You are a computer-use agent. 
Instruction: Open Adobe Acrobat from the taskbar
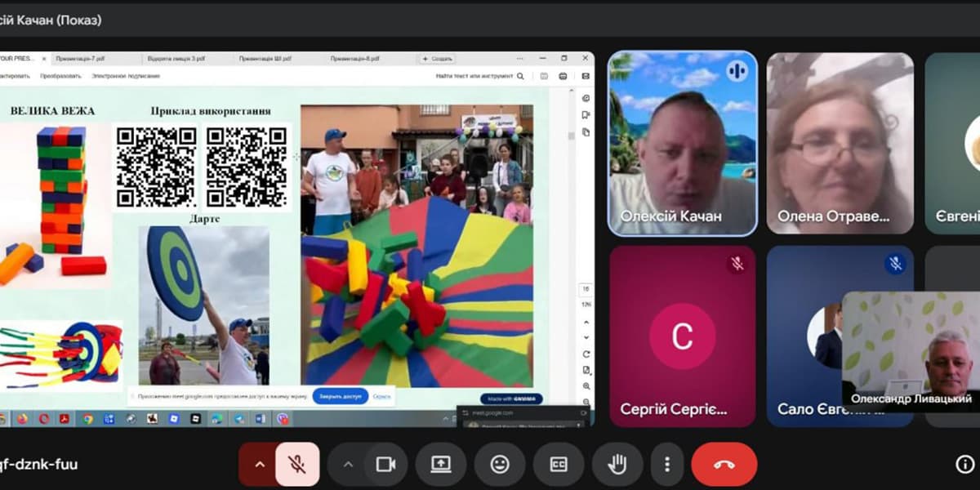(x=65, y=419)
